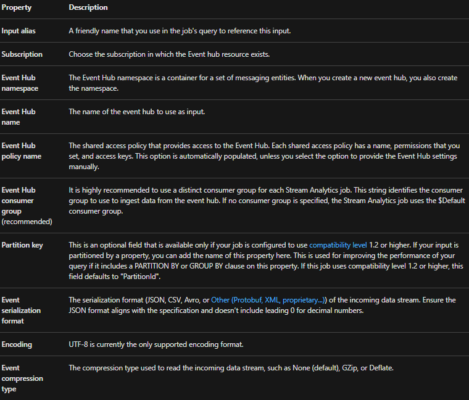Select the Subscription property cell
Screen dimensions: 469x400
pos(22,54)
